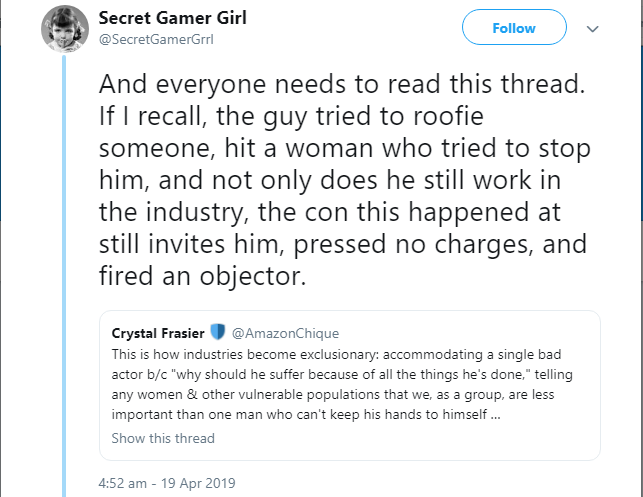Open the 4:52 am - 19 Apr 2019 timestamp
This screenshot has height=497, width=643.
point(167,483)
